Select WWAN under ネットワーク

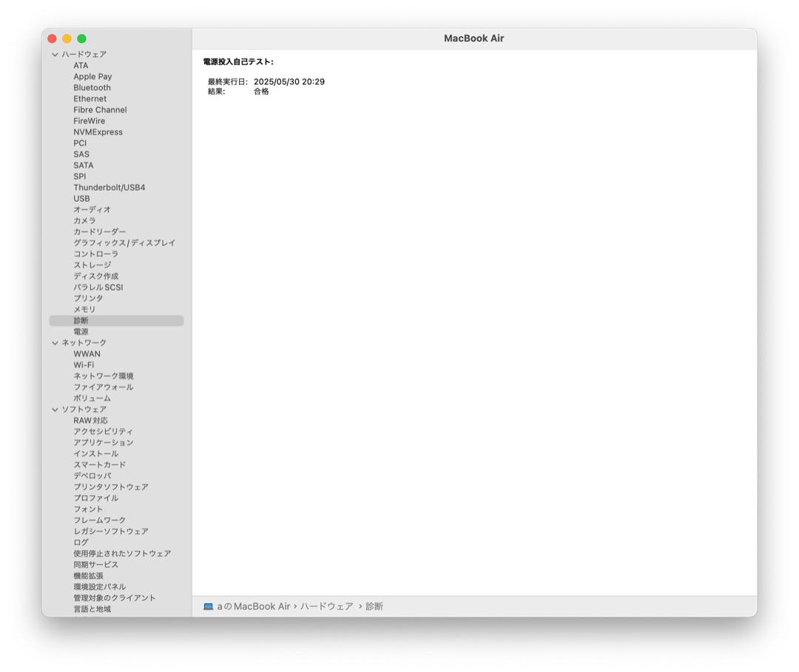coord(87,354)
